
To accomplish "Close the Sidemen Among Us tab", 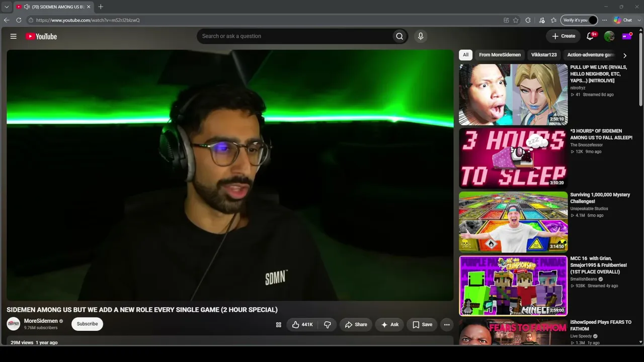I will point(89,7).
